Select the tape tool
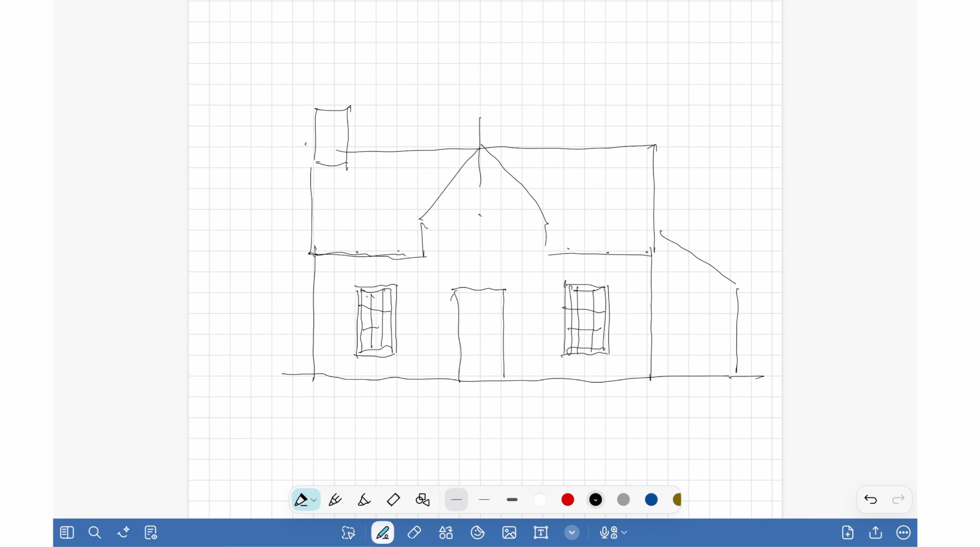 393,500
